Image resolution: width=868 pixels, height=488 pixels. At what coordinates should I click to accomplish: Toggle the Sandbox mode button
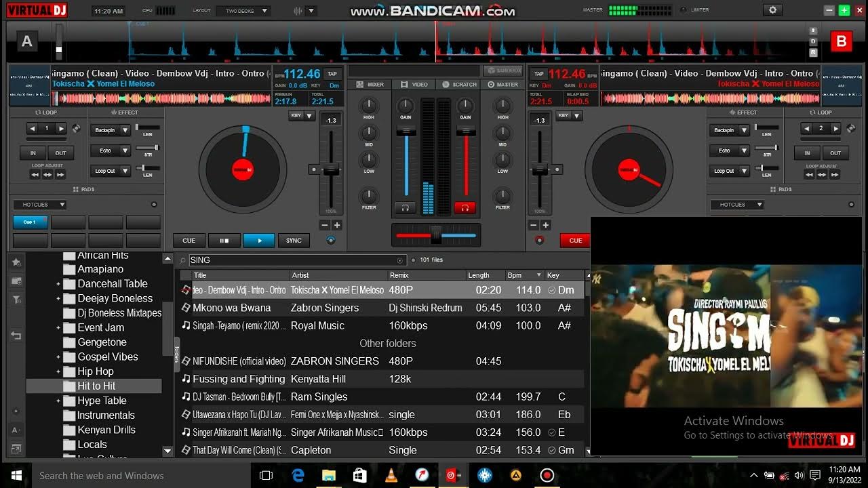tap(503, 70)
